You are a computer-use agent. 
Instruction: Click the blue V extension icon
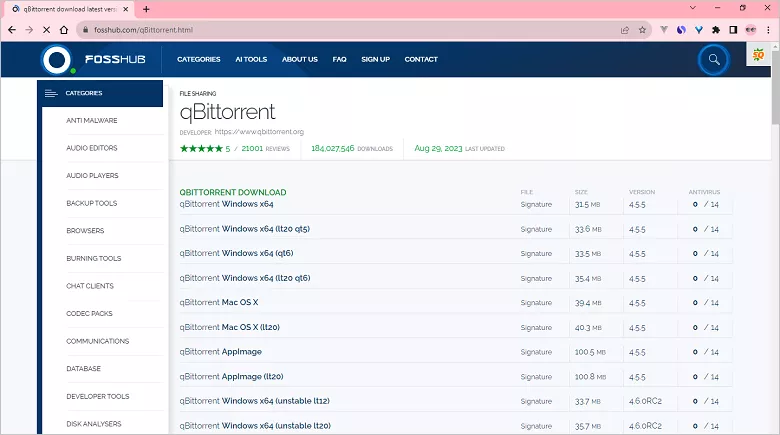click(x=699, y=30)
